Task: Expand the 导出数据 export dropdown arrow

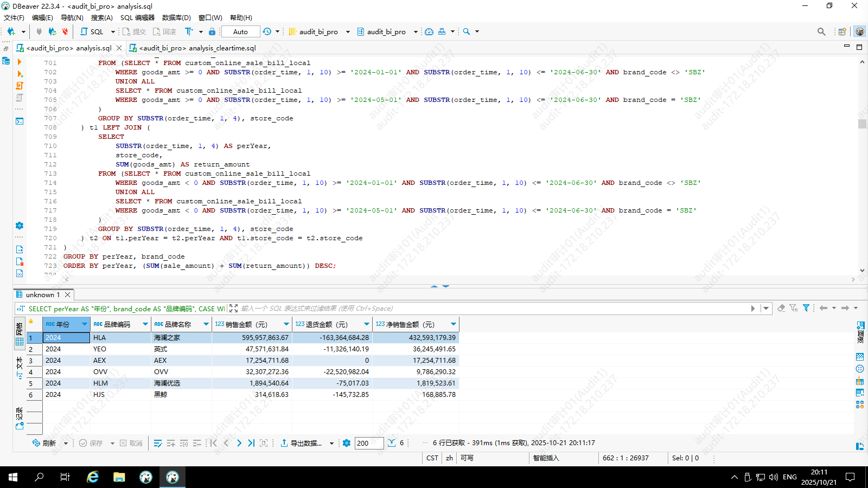Action: click(331, 444)
